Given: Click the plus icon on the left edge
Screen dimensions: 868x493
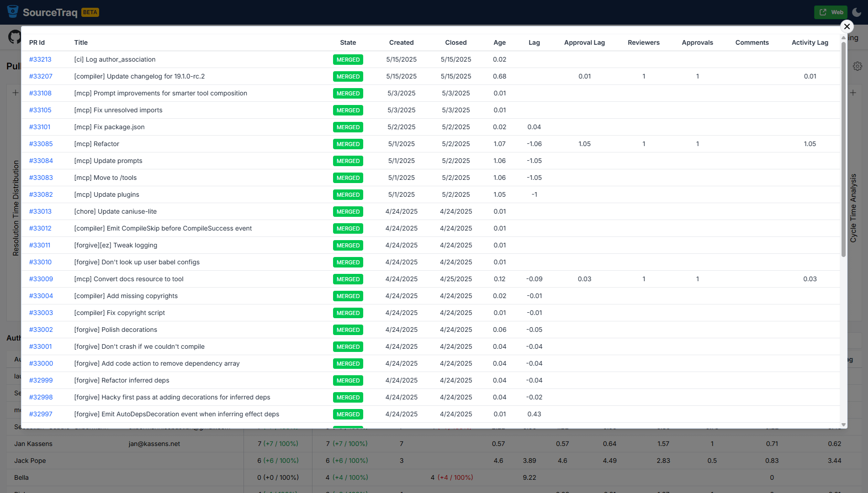Looking at the screenshot, I should click(x=15, y=92).
